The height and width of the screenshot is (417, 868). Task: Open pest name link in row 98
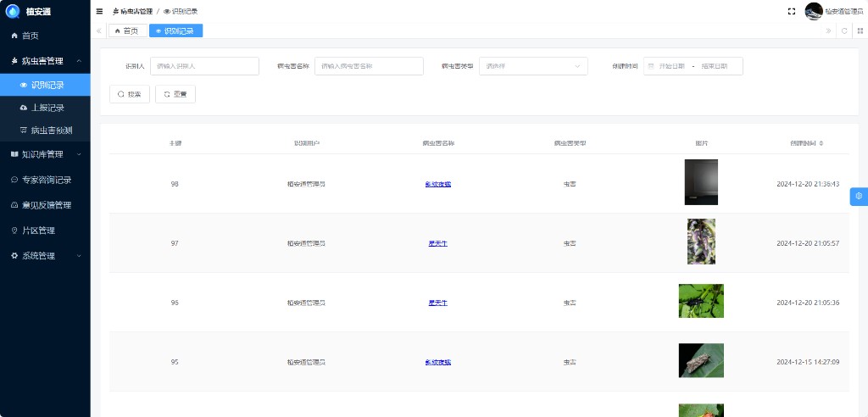point(438,184)
